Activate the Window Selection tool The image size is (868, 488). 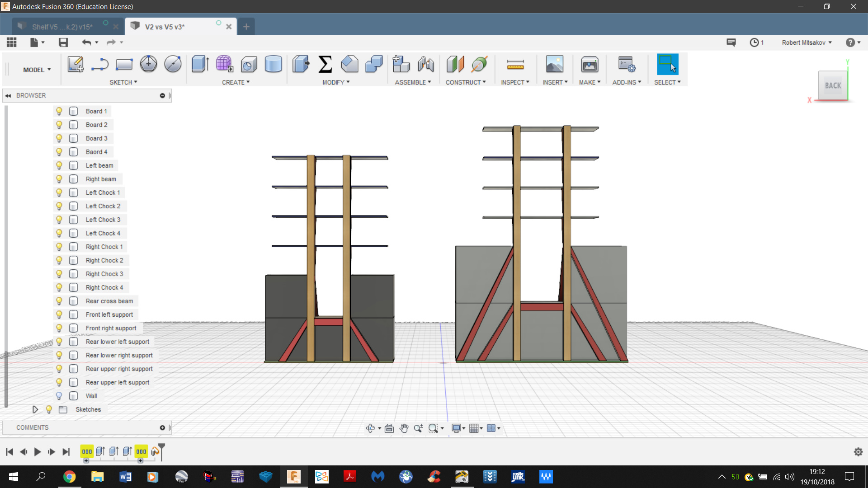[x=667, y=64]
